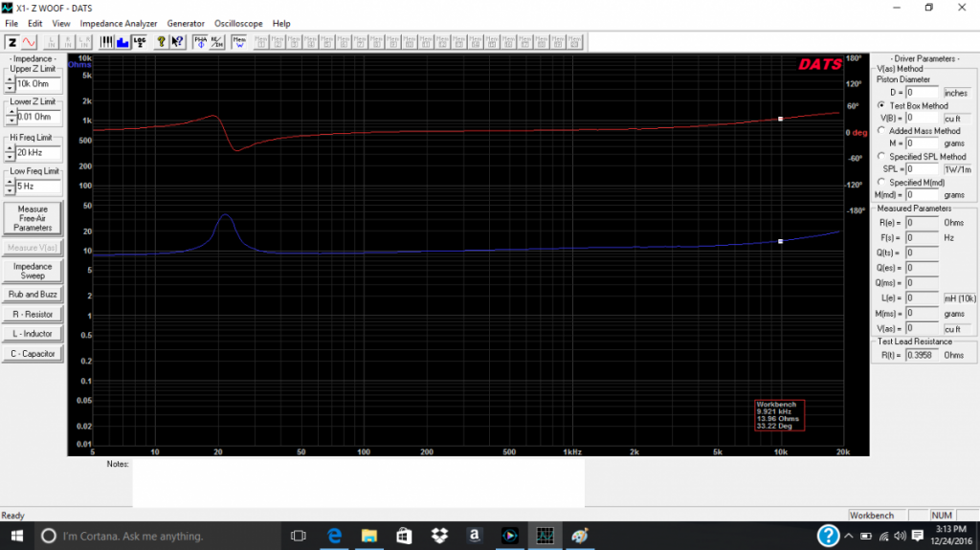
Task: Click the blue histogram bar chart icon
Action: click(122, 42)
